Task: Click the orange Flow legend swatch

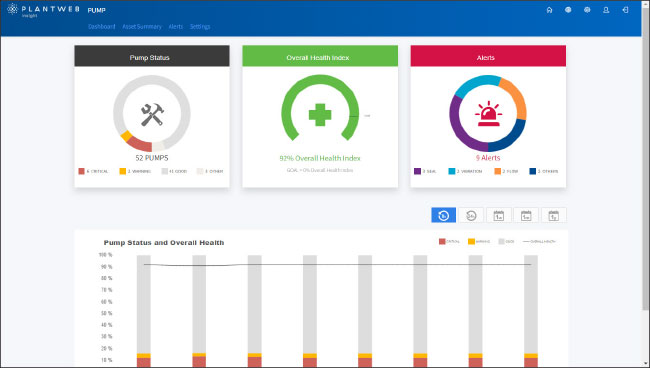Action: [497, 171]
